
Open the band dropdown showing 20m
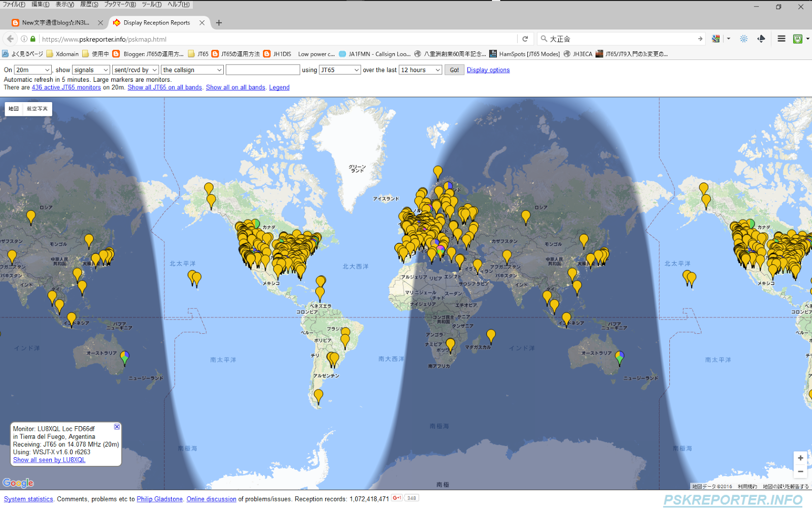pyautogui.click(x=32, y=70)
